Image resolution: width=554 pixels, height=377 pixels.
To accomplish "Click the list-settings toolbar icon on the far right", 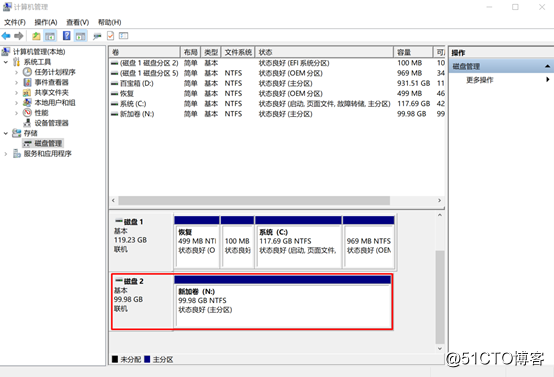I will tap(123, 36).
